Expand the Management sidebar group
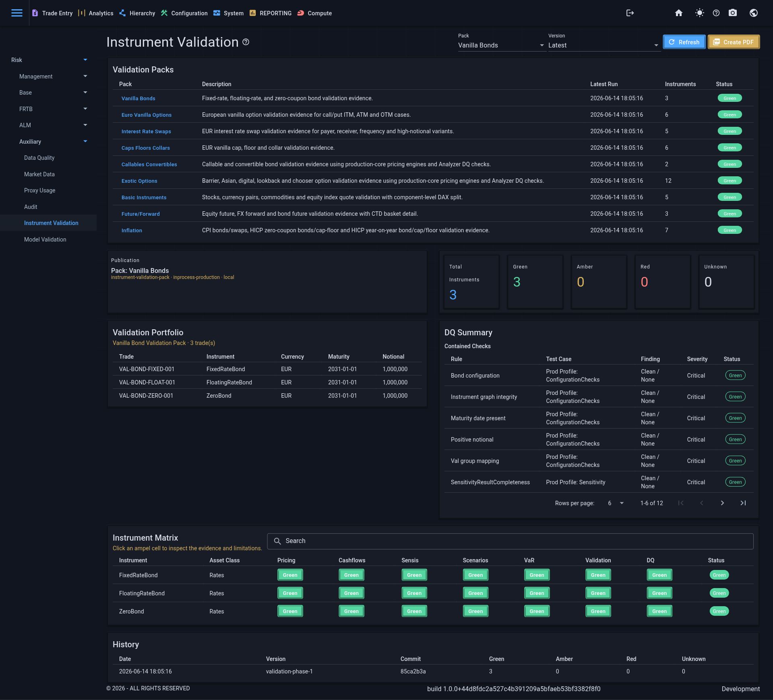The image size is (773, 700). 48,76
